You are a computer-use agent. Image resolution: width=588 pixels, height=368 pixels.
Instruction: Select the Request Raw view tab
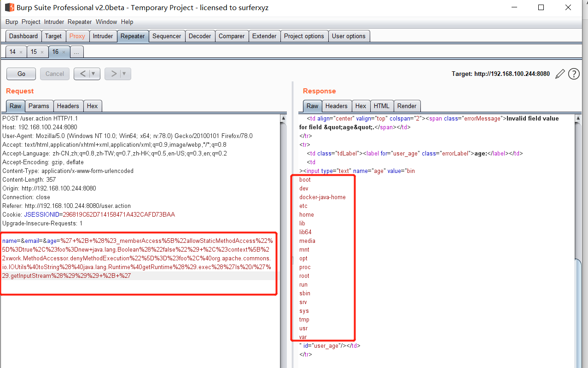pyautogui.click(x=16, y=106)
